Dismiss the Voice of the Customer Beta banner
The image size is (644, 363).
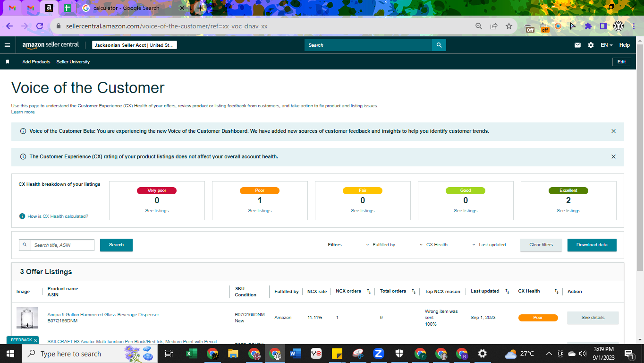613,131
